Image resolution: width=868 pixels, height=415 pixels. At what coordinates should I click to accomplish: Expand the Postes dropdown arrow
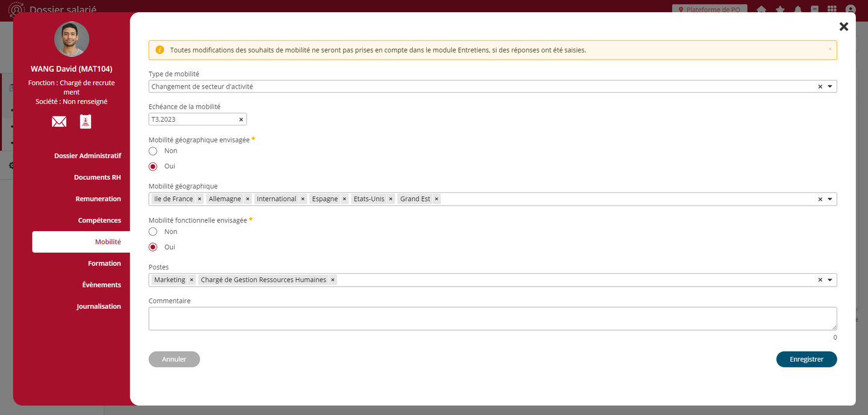[x=830, y=280]
